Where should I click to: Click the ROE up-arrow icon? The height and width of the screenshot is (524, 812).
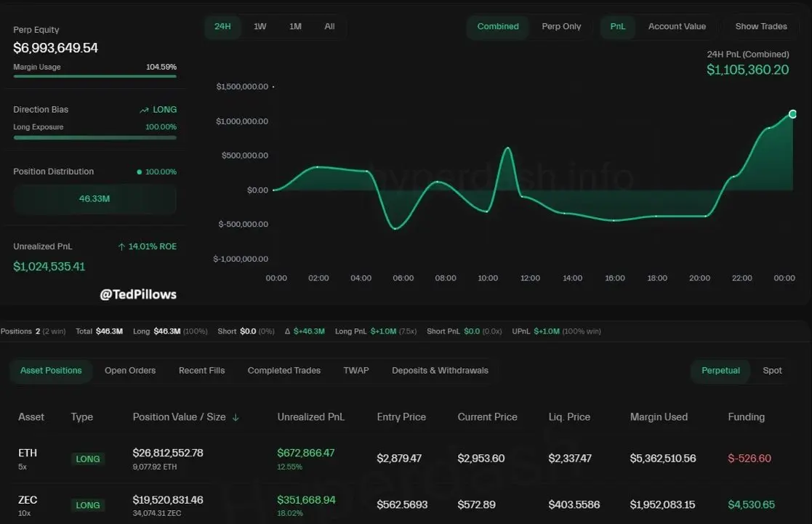(122, 247)
